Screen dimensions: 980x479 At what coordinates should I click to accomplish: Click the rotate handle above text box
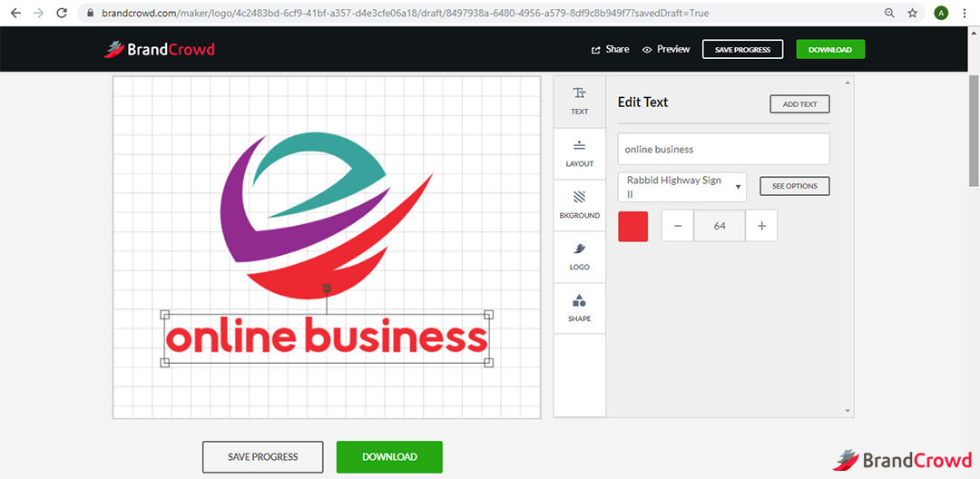(x=327, y=288)
